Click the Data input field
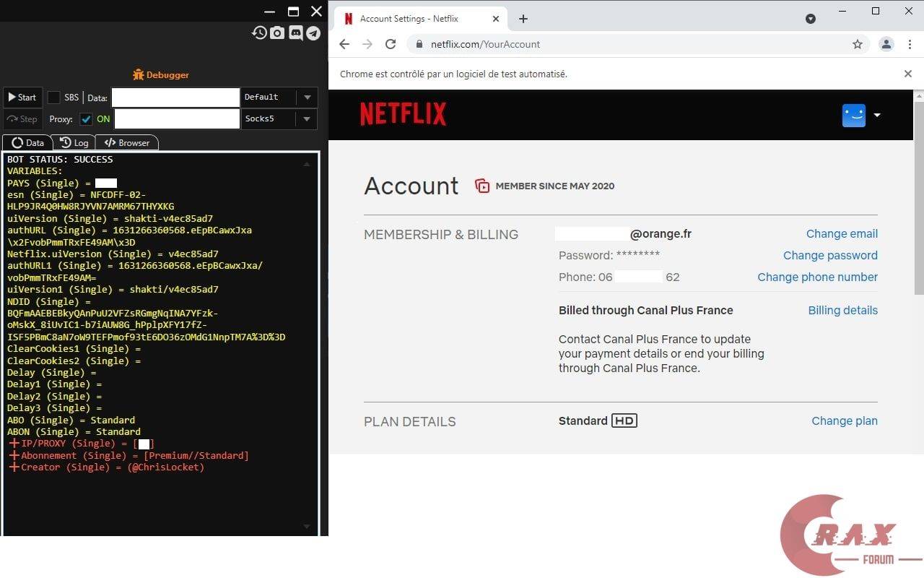This screenshot has height=578, width=924. [175, 98]
